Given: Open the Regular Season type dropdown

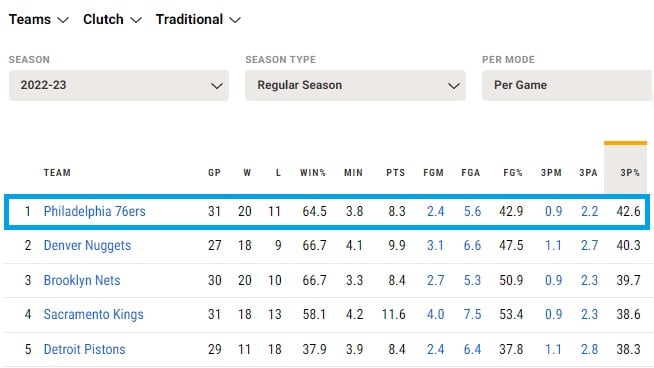Looking at the screenshot, I should pos(355,85).
